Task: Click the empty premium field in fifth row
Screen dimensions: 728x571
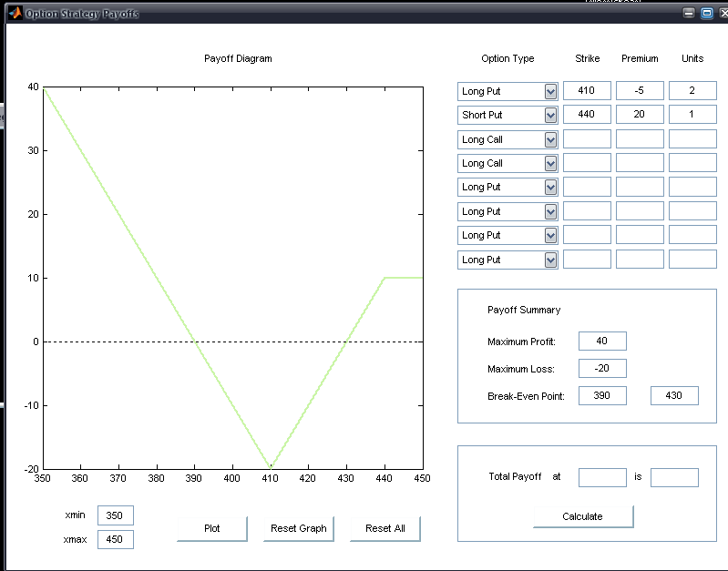Action: click(x=640, y=186)
